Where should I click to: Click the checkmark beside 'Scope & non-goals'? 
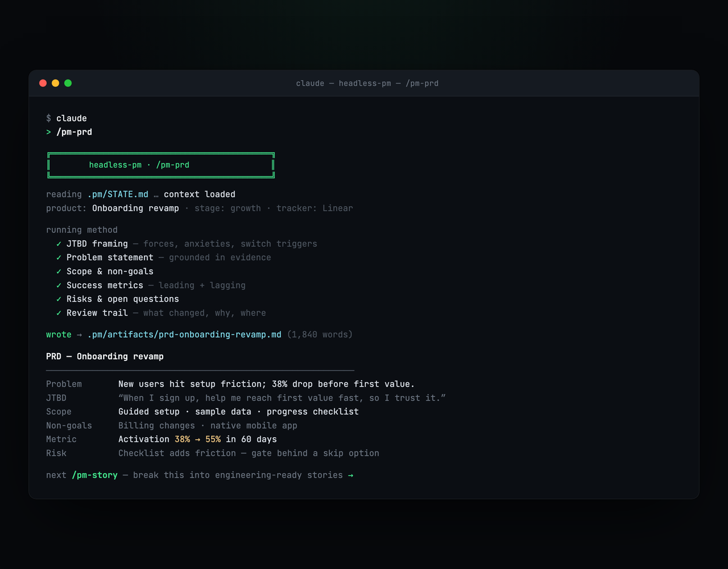pyautogui.click(x=59, y=272)
